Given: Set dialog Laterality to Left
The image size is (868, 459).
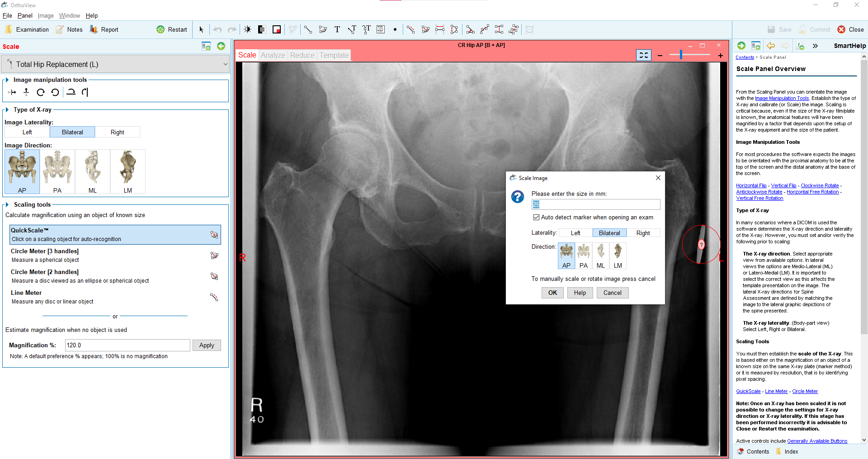Looking at the screenshot, I should [576, 233].
